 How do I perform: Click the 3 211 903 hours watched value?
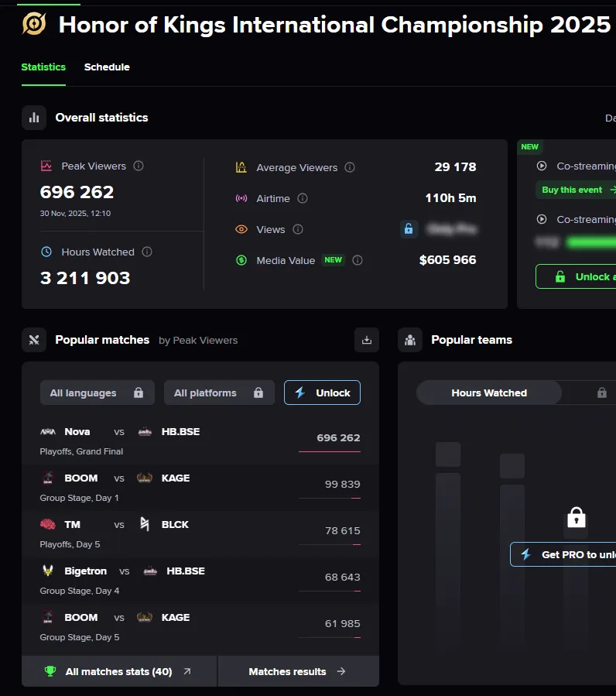pos(85,278)
